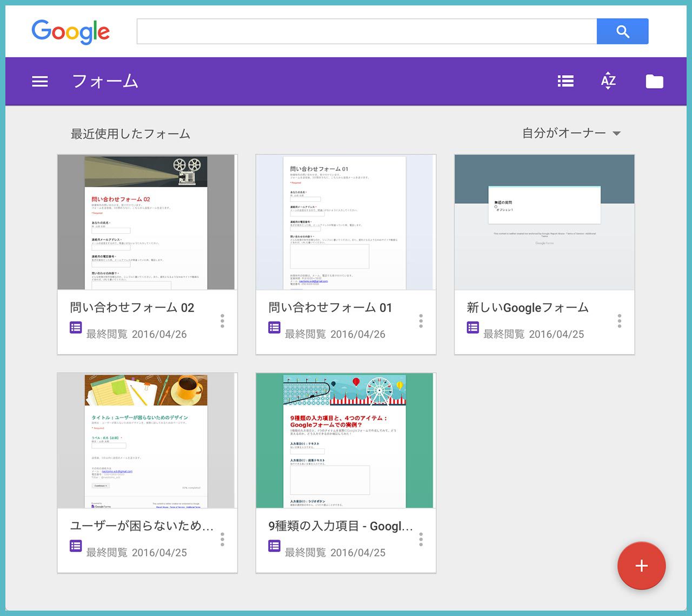Screen dimensions: 692x616
Task: Click form icon beside 問い合わせフォーム 01 date
Action: click(x=274, y=327)
